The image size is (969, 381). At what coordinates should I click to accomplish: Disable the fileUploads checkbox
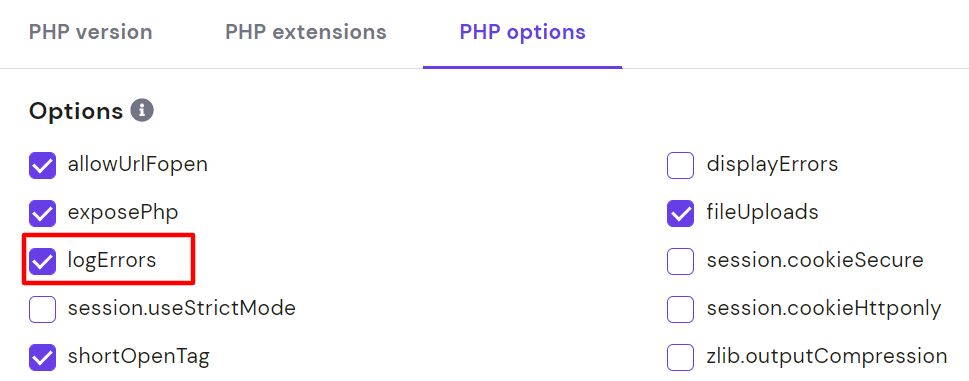pyautogui.click(x=680, y=214)
